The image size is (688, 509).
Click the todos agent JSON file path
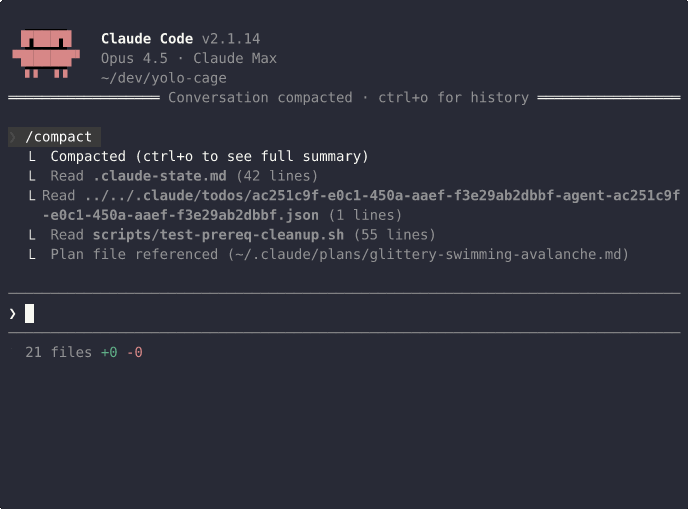click(380, 196)
